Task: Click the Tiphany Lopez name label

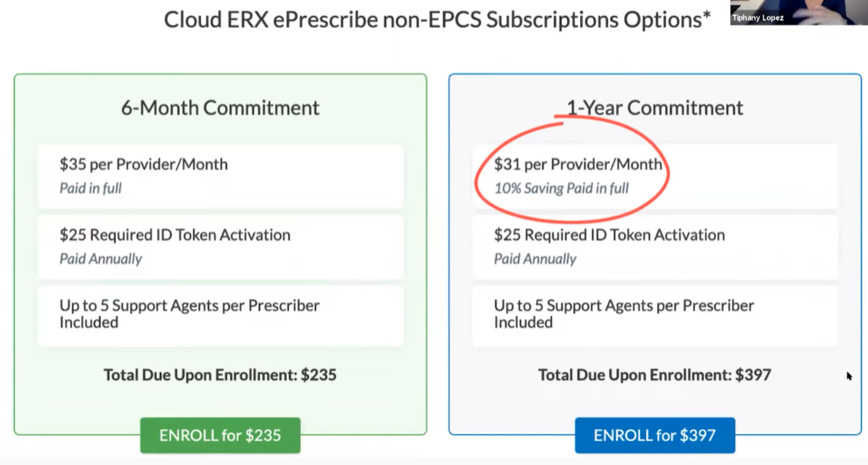Action: click(x=757, y=18)
